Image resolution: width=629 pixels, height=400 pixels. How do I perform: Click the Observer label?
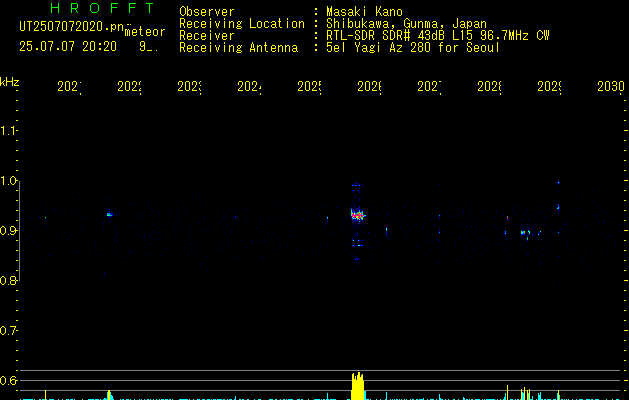pos(207,12)
